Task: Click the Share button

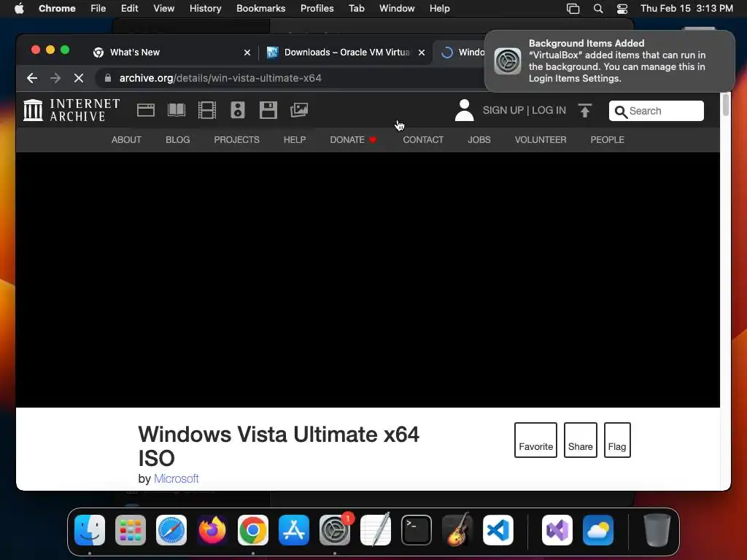Action: pyautogui.click(x=580, y=440)
